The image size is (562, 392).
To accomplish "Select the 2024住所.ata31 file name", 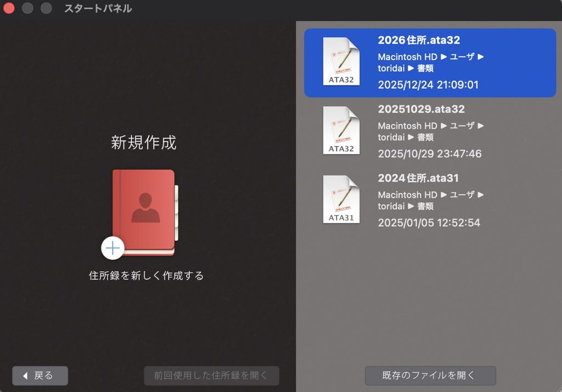I will point(418,178).
